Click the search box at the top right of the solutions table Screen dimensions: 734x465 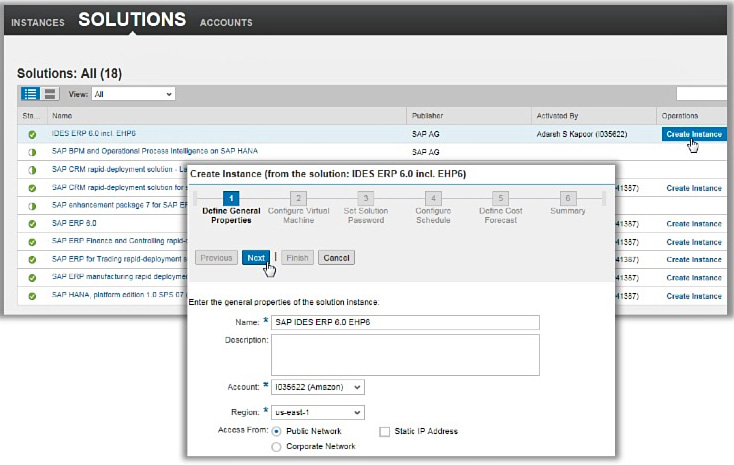(x=701, y=94)
